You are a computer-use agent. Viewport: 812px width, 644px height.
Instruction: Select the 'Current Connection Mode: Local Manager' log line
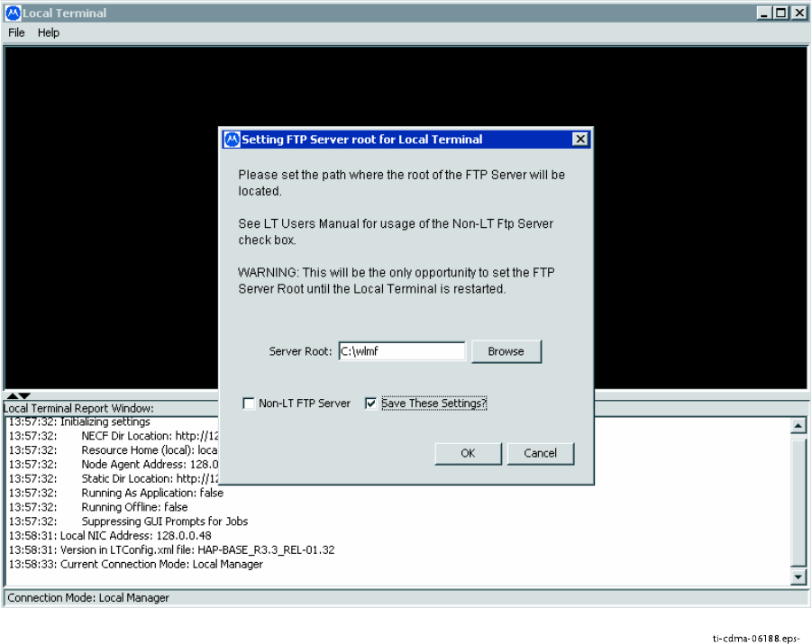[x=136, y=564]
